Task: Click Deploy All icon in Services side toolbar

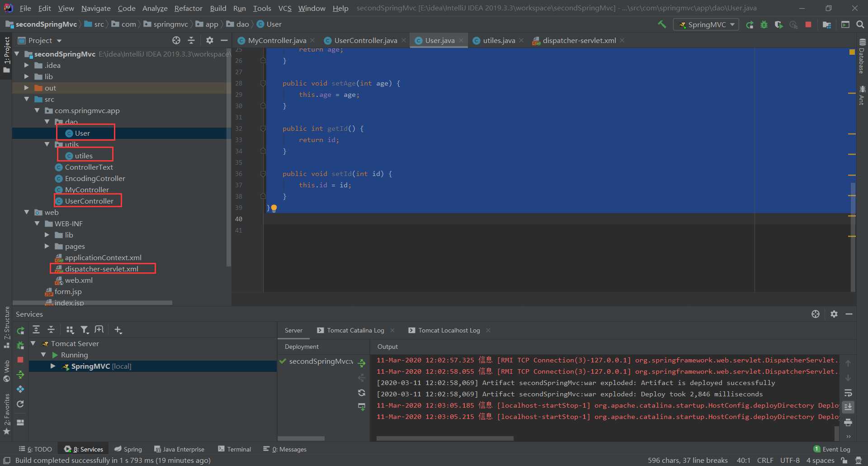Action: click(x=20, y=375)
